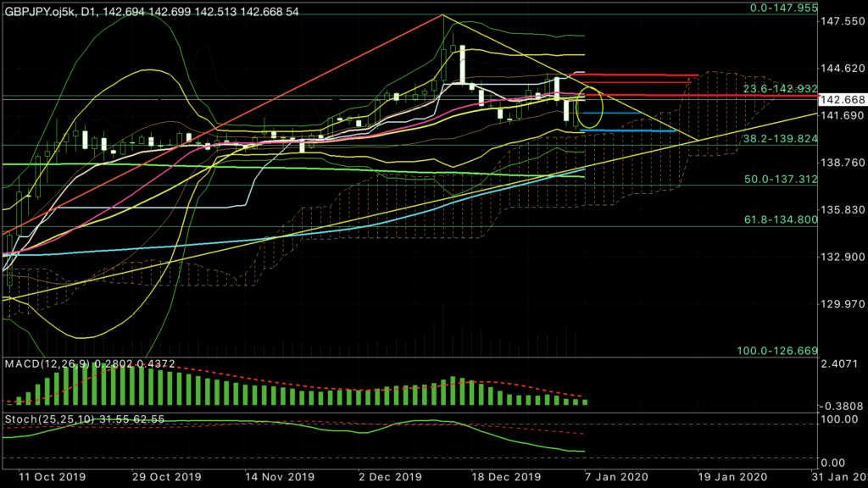Select the 129.970 price axis label

(843, 304)
